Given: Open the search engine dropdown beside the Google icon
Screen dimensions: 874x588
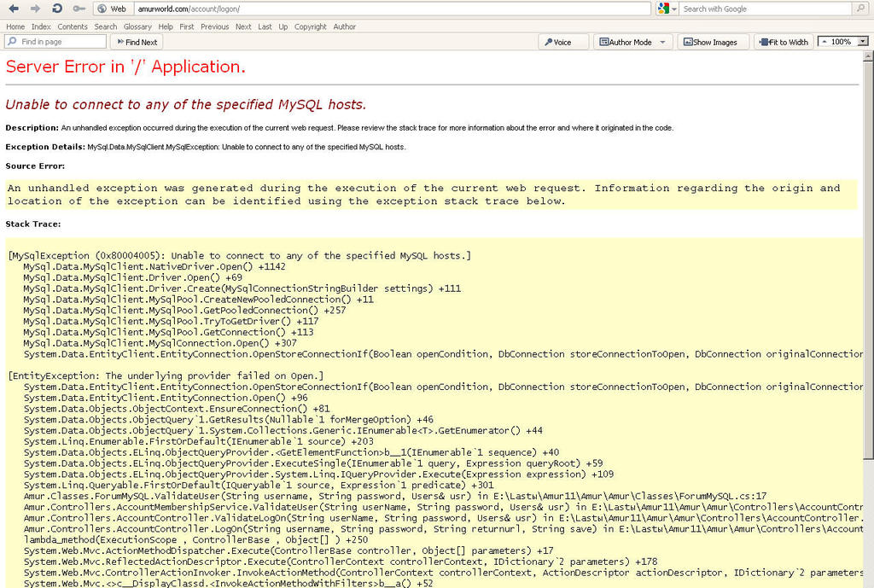Looking at the screenshot, I should click(x=673, y=9).
